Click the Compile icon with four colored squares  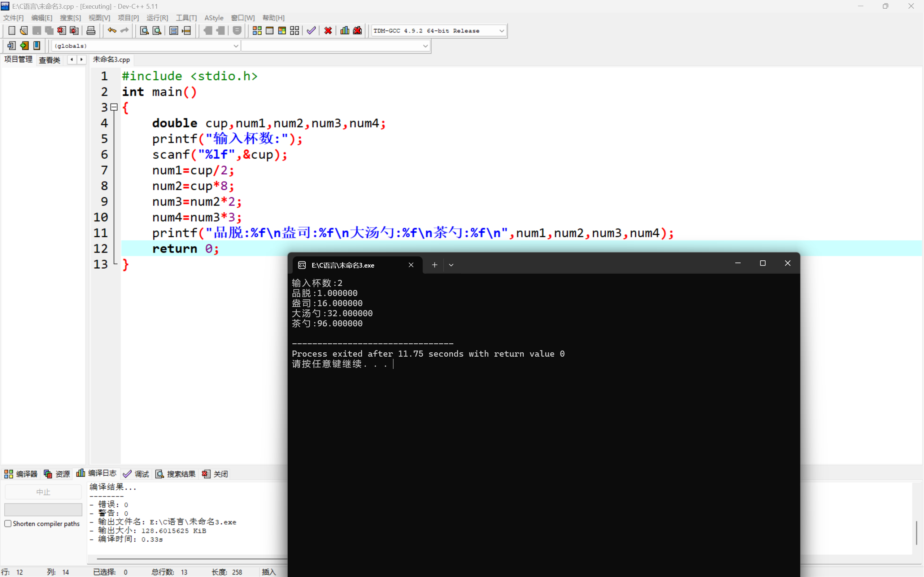[x=257, y=31]
